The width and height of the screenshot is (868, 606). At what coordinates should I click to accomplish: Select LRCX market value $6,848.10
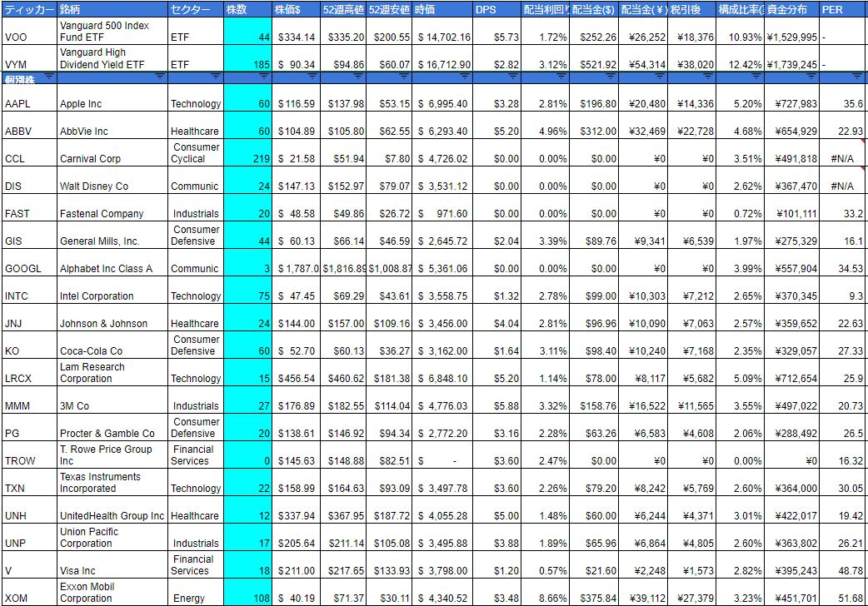(443, 372)
